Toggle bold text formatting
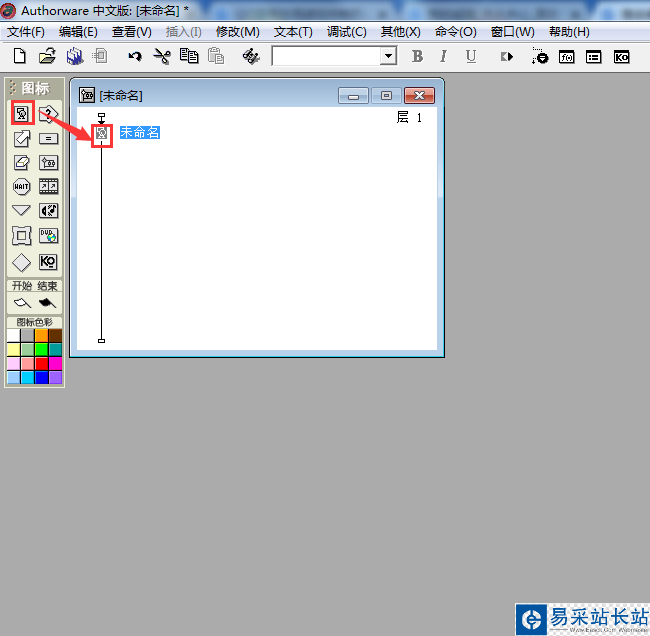The image size is (650, 636). pos(417,56)
